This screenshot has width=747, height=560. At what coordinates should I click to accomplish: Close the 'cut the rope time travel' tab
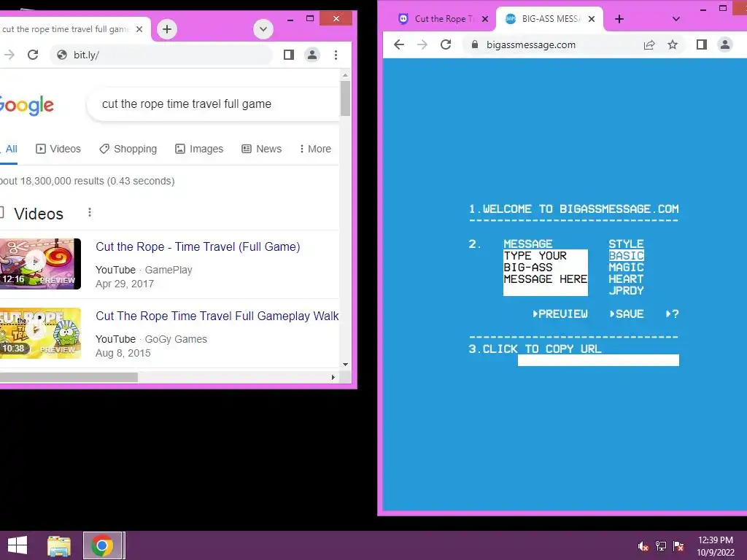coord(139,29)
